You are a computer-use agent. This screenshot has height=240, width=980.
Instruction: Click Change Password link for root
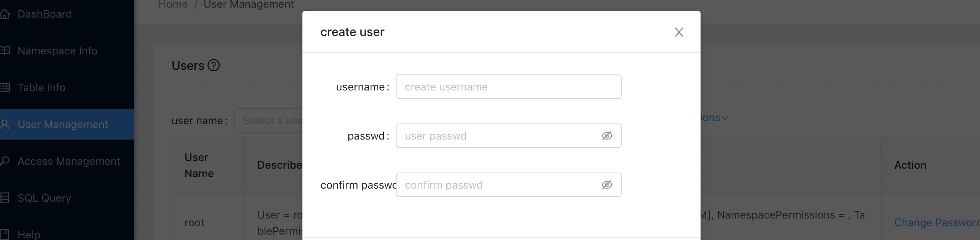[x=937, y=222]
